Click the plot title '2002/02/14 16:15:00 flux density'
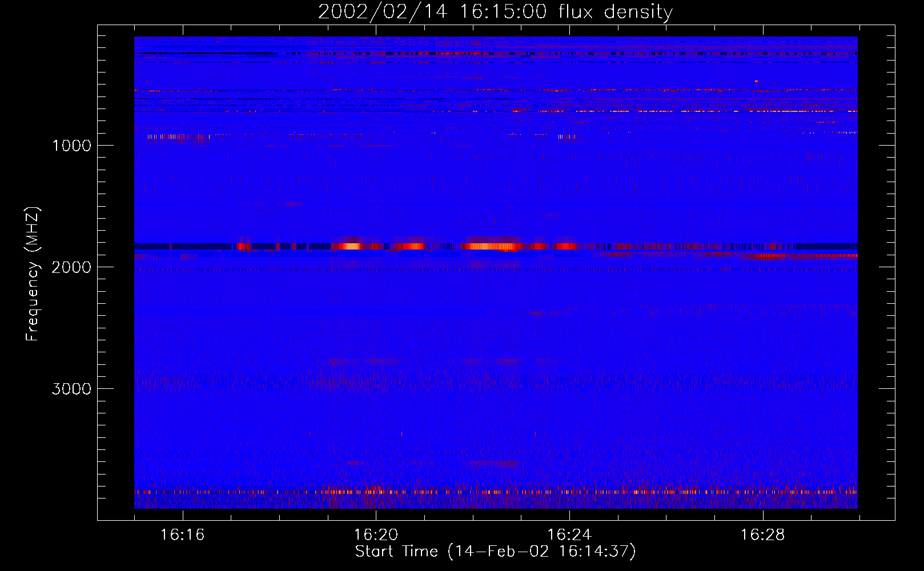 click(495, 12)
